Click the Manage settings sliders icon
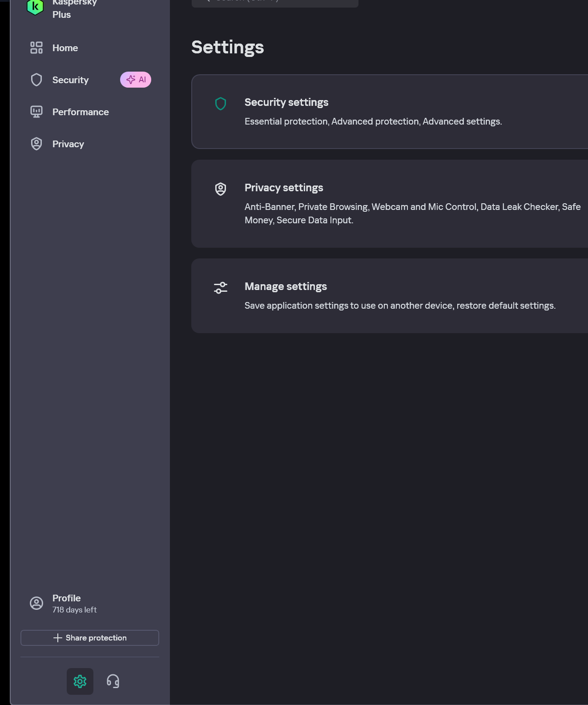The width and height of the screenshot is (588, 705). pyautogui.click(x=221, y=288)
